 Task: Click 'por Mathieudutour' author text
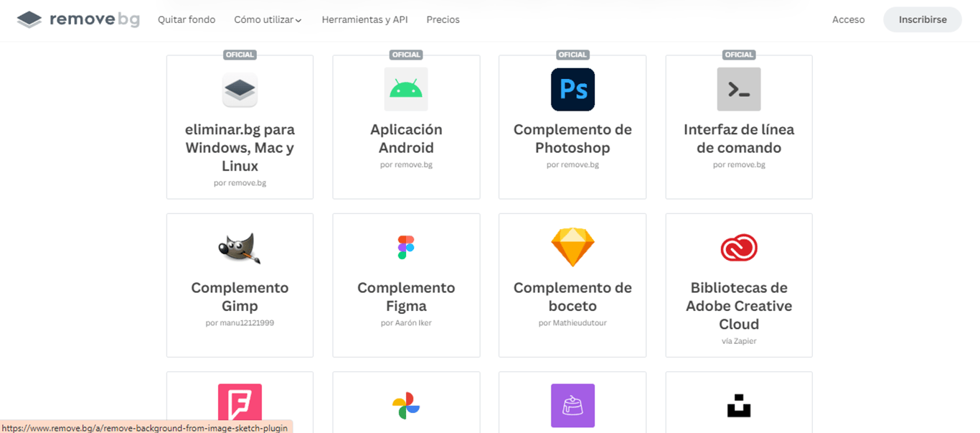tap(573, 323)
